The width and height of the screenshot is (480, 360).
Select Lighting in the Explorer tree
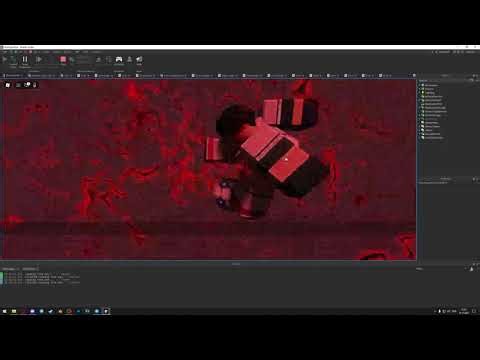click(x=430, y=93)
